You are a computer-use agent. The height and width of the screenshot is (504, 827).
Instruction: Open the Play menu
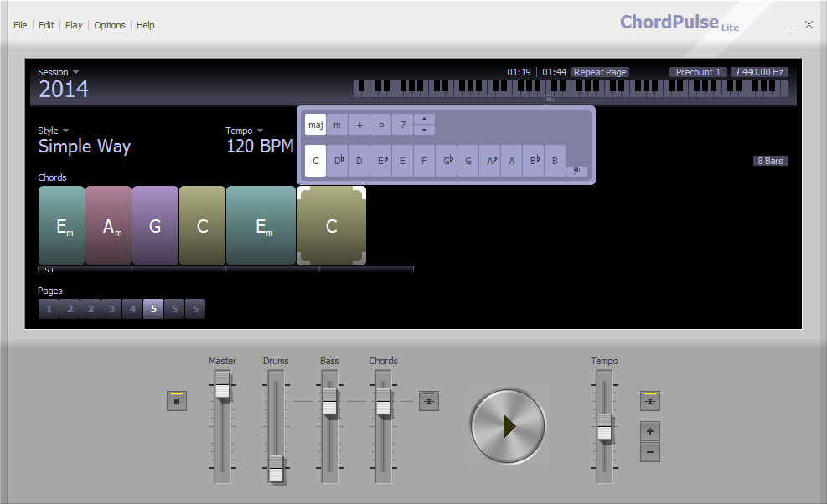tap(74, 25)
